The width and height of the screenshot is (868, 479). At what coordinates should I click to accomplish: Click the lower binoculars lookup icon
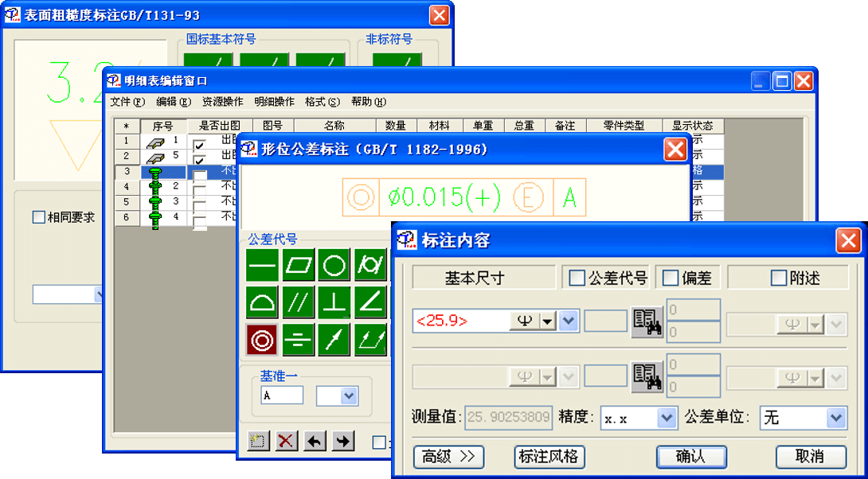(x=647, y=377)
